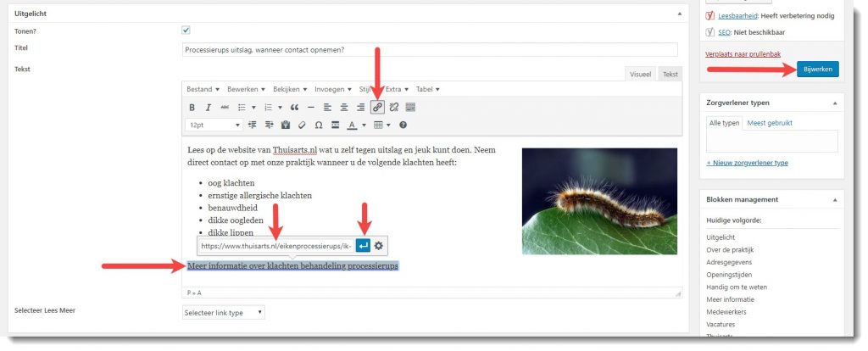This screenshot has height=351, width=868.
Task: Open link options gear icon
Action: click(x=379, y=246)
